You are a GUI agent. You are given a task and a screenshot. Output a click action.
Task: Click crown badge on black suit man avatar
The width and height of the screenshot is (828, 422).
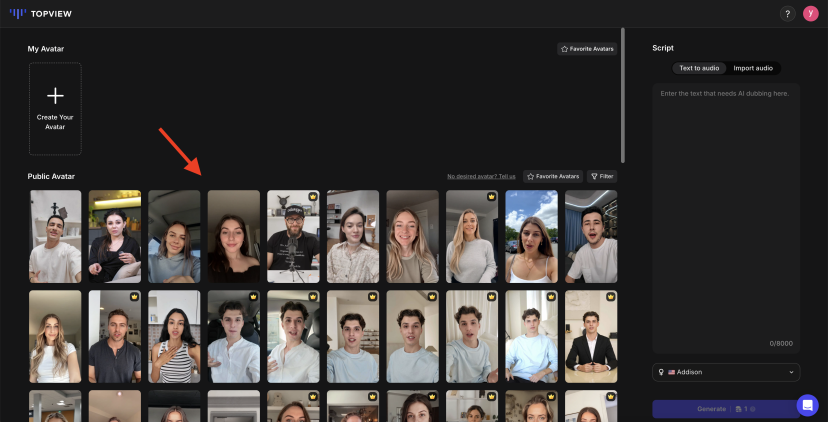click(x=611, y=296)
